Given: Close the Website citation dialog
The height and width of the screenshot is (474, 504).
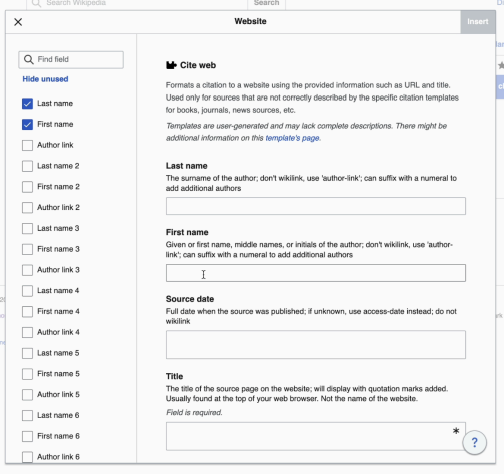Looking at the screenshot, I should (18, 22).
